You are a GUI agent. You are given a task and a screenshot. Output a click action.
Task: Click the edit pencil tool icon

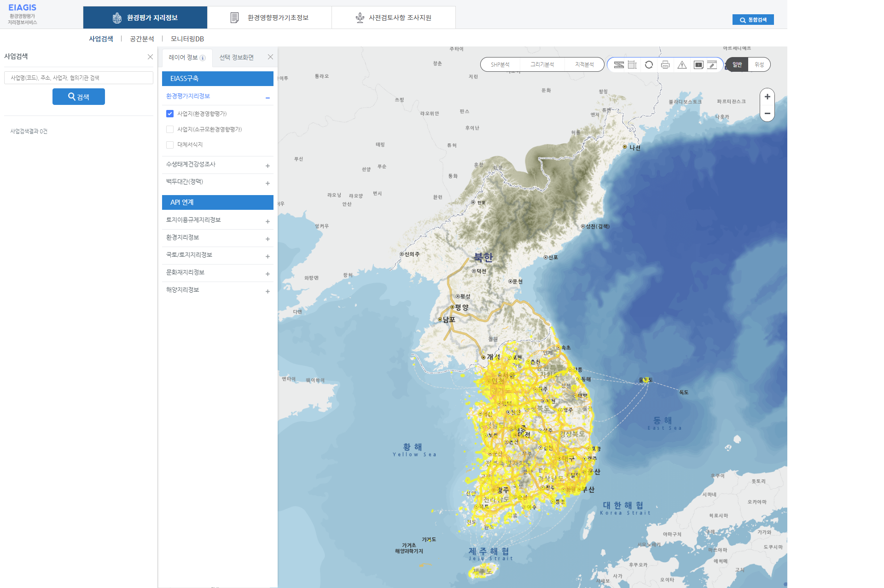712,65
